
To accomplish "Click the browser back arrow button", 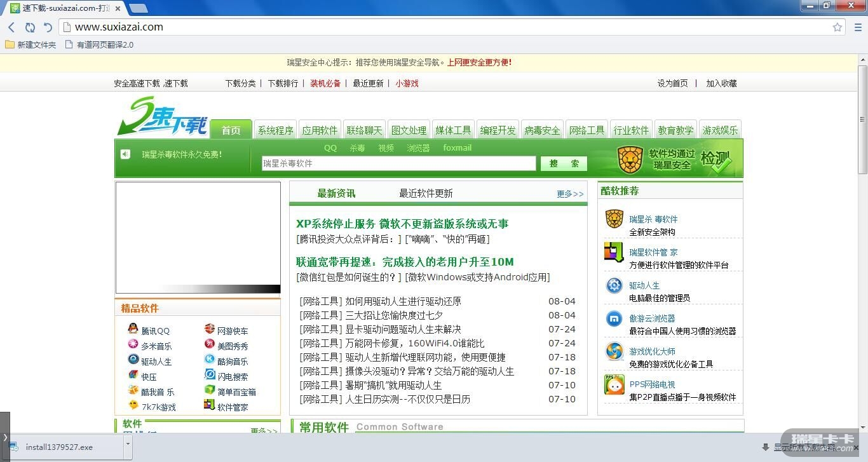I will [x=11, y=27].
